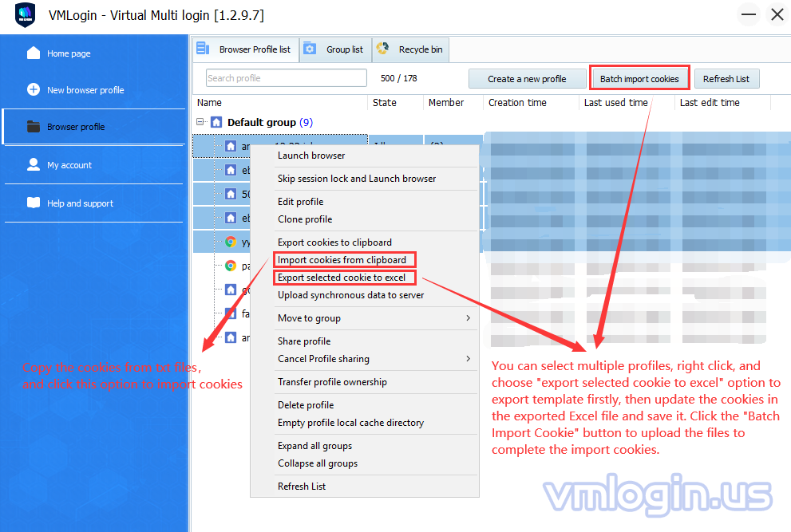Select Launch browser from context menu
This screenshot has width=791, height=532.
coord(311,156)
